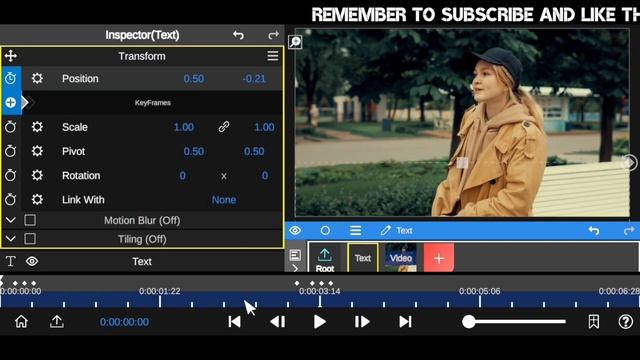Screen dimensions: 640x360
Task: Toggle layer visibility eye in blue toolbar
Action: (295, 231)
